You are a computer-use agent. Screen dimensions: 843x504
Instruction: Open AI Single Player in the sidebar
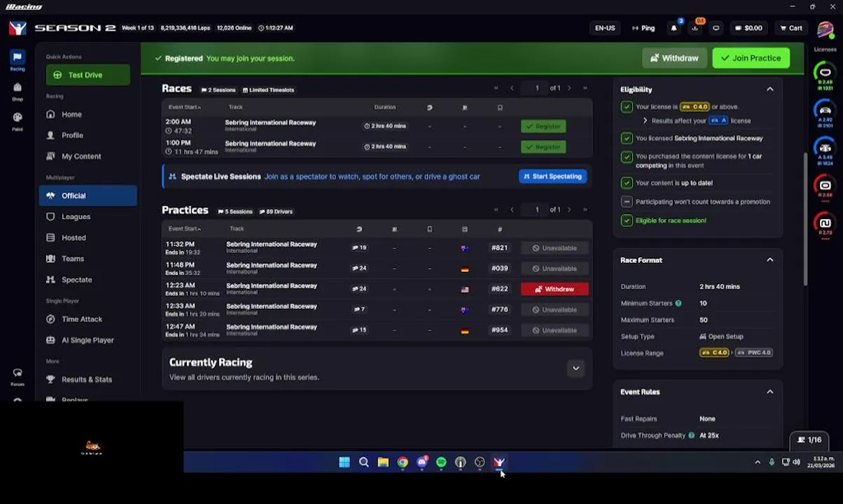pyautogui.click(x=88, y=339)
